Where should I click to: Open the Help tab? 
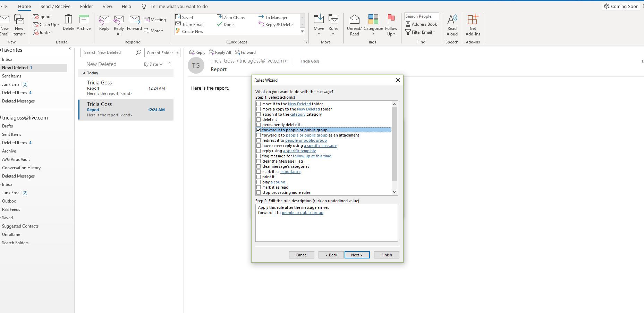[x=126, y=6]
